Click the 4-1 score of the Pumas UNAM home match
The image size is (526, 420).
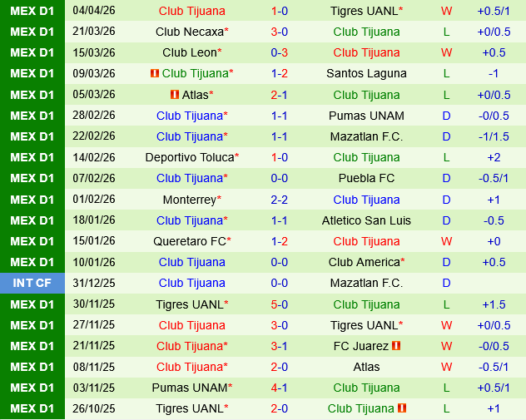(x=279, y=388)
